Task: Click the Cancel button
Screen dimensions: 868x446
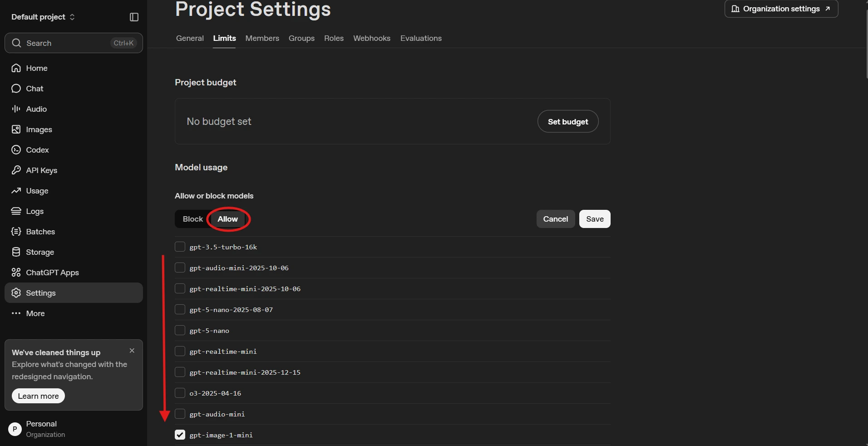Action: 556,219
